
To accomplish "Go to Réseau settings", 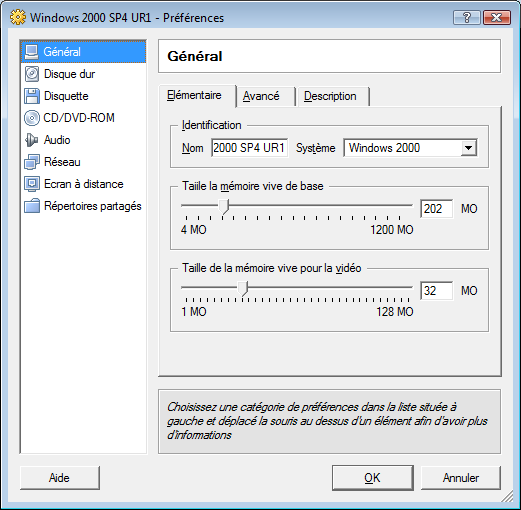I will point(83,162).
